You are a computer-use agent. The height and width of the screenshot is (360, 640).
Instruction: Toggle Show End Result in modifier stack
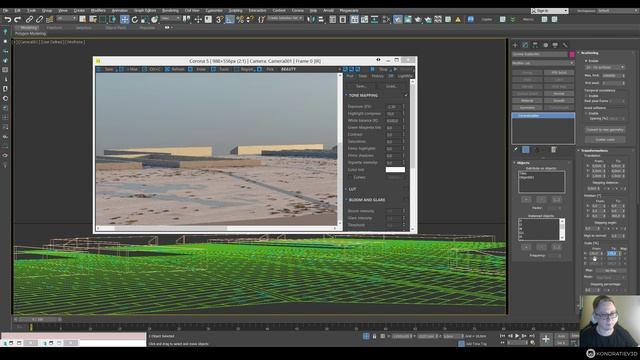tap(526, 150)
